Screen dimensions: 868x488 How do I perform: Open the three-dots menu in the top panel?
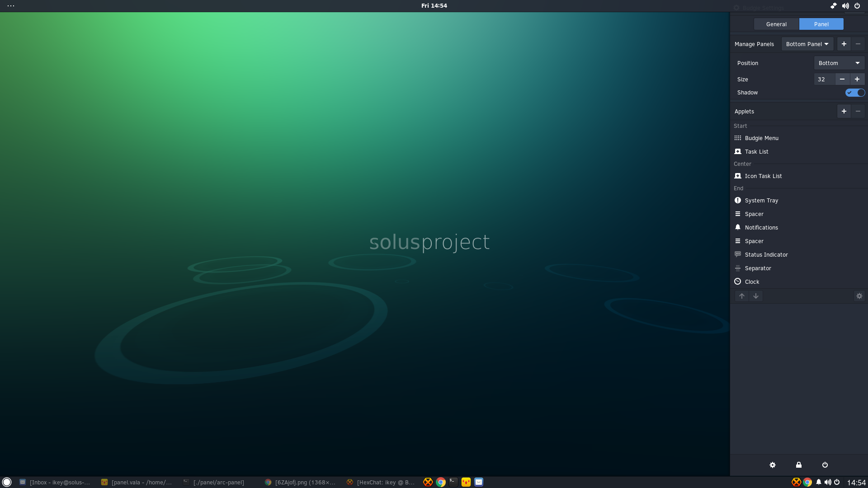(11, 6)
